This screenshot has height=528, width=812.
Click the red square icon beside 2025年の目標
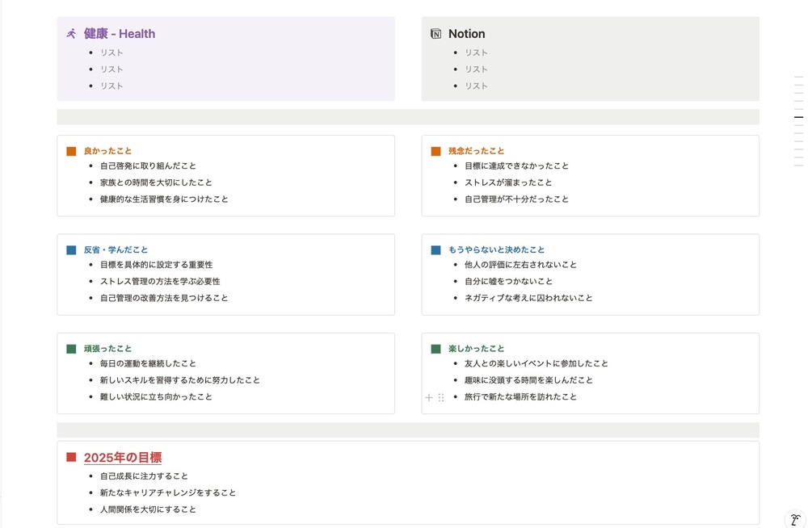[x=72, y=458]
